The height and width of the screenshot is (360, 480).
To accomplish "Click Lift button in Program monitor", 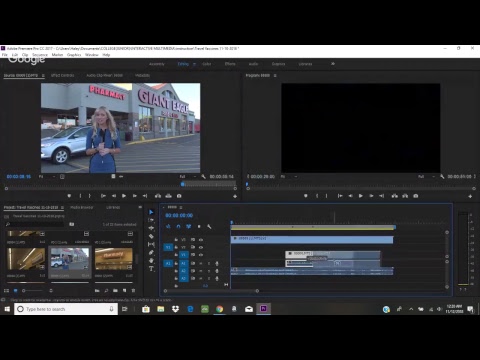I will coord(395,196).
